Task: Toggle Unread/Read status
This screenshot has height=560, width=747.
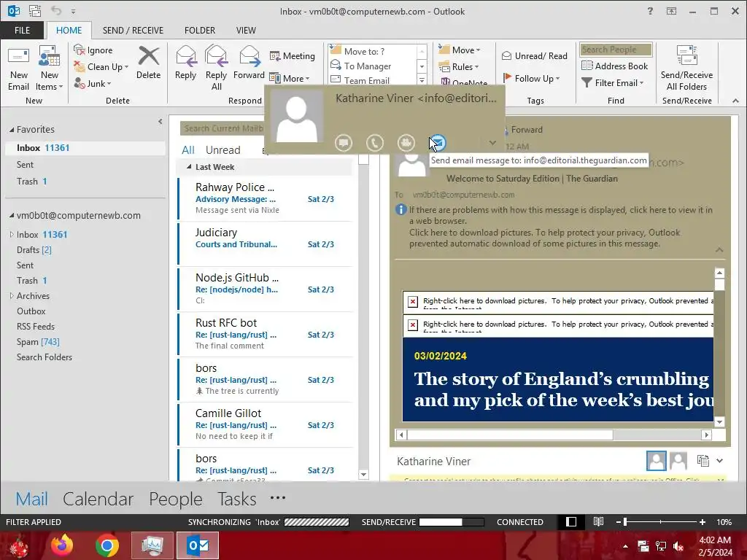Action: pyautogui.click(x=535, y=55)
